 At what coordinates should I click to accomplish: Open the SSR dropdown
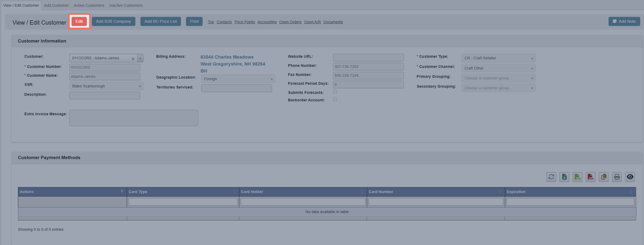tap(106, 86)
